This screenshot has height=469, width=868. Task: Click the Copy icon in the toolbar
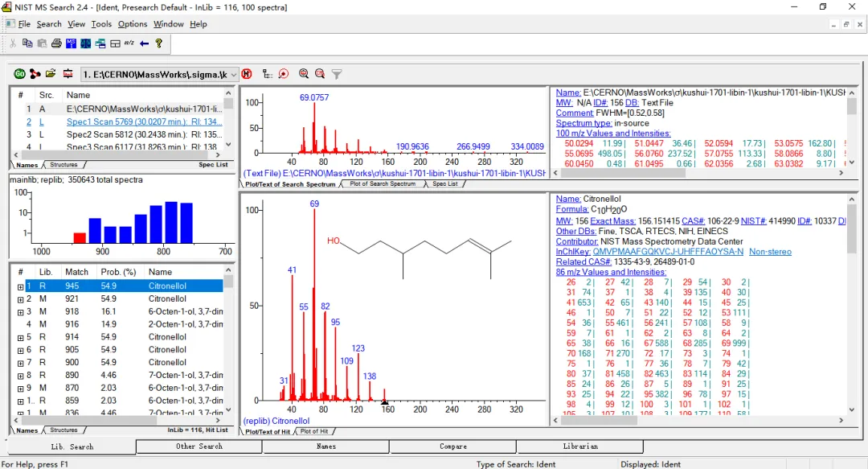pyautogui.click(x=28, y=43)
